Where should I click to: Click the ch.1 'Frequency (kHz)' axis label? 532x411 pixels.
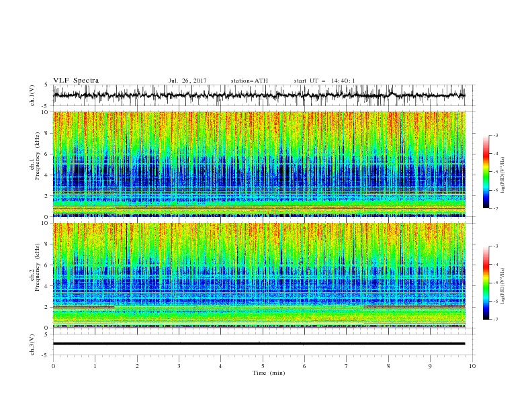click(x=38, y=156)
